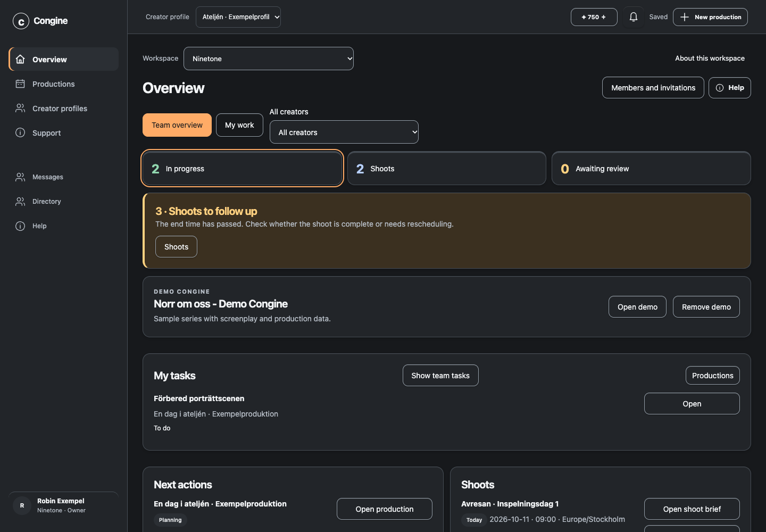Select the Shoots stat card
The image size is (766, 532).
pos(447,169)
